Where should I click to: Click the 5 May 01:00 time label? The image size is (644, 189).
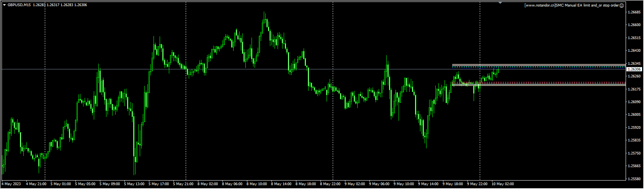(60, 184)
